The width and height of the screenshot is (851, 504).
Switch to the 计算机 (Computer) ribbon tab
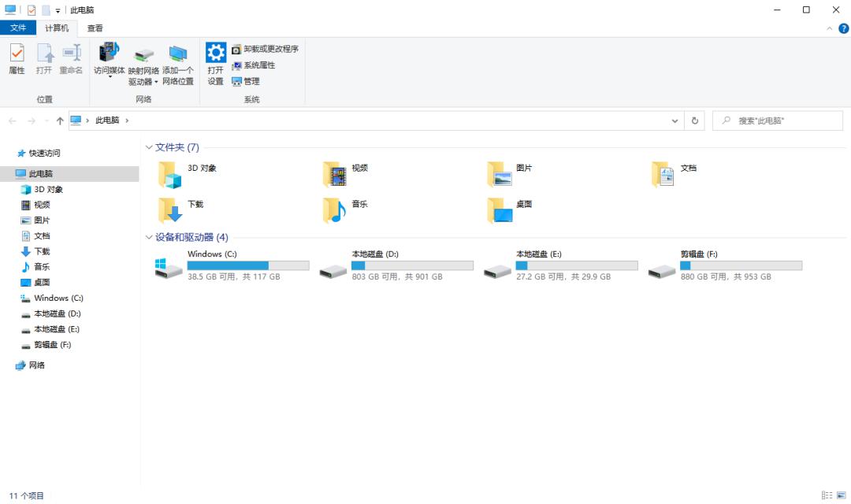pyautogui.click(x=57, y=28)
